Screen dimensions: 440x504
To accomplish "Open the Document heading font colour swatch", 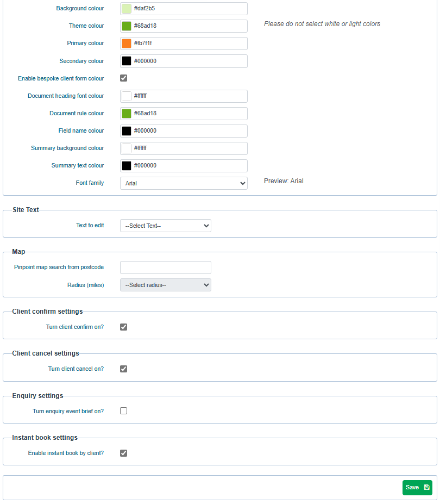I will [127, 96].
